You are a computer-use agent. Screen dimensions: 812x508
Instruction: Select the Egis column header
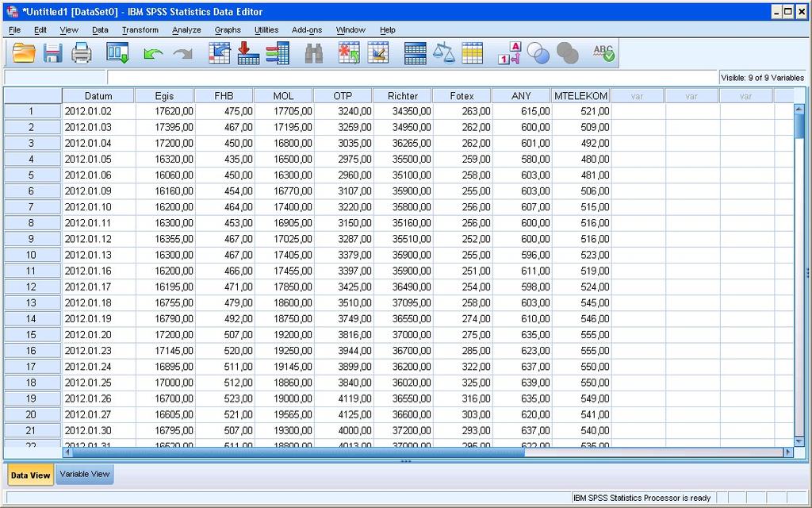pyautogui.click(x=164, y=96)
